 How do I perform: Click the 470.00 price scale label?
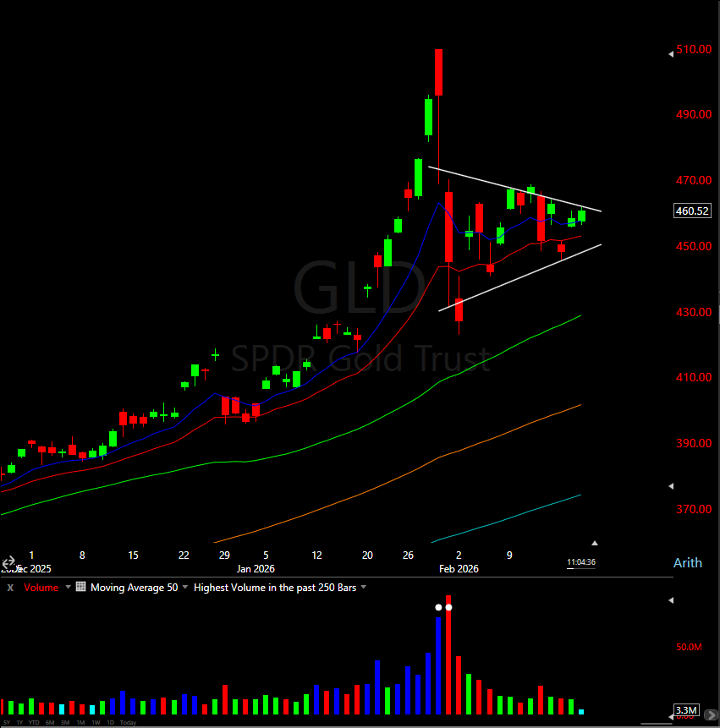point(694,180)
